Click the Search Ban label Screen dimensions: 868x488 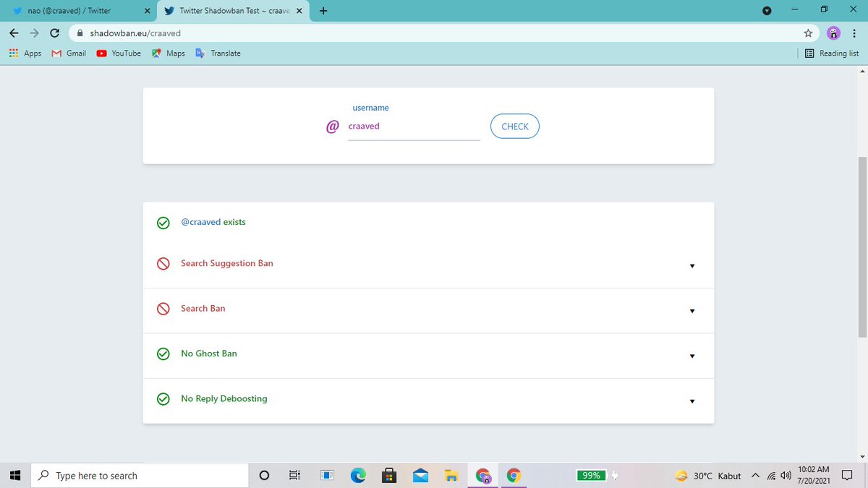coord(203,308)
